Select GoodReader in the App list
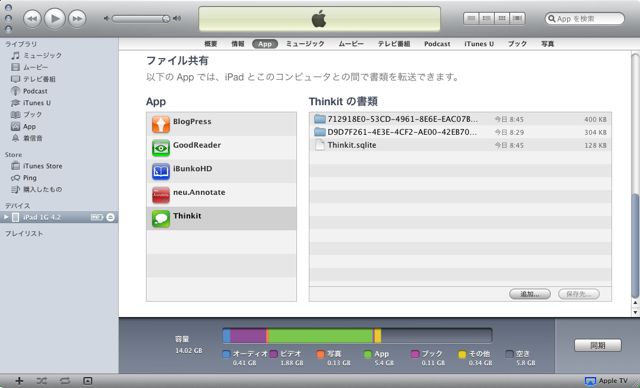The width and height of the screenshot is (640, 388). pos(221,148)
